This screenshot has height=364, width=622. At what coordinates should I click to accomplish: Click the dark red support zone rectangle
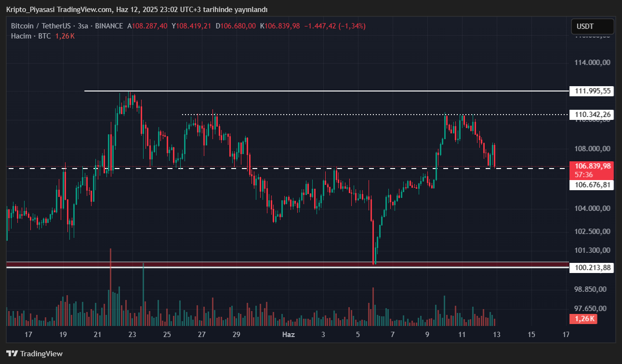pos(241,264)
